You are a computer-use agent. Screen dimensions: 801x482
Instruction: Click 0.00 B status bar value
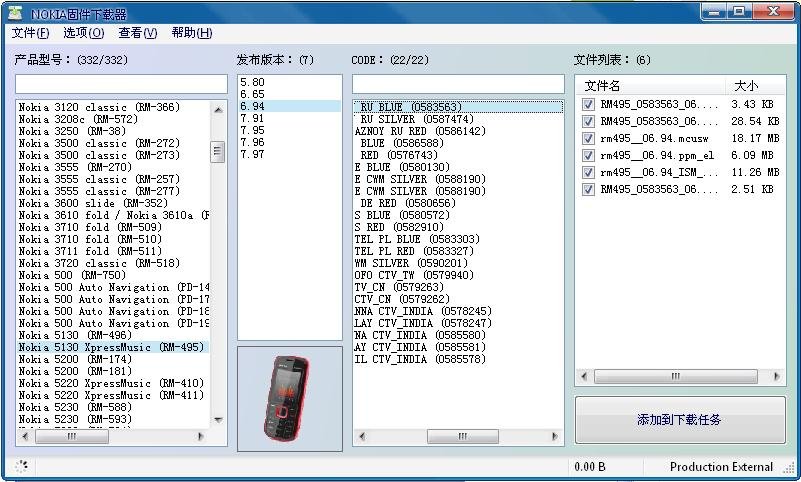coord(590,467)
